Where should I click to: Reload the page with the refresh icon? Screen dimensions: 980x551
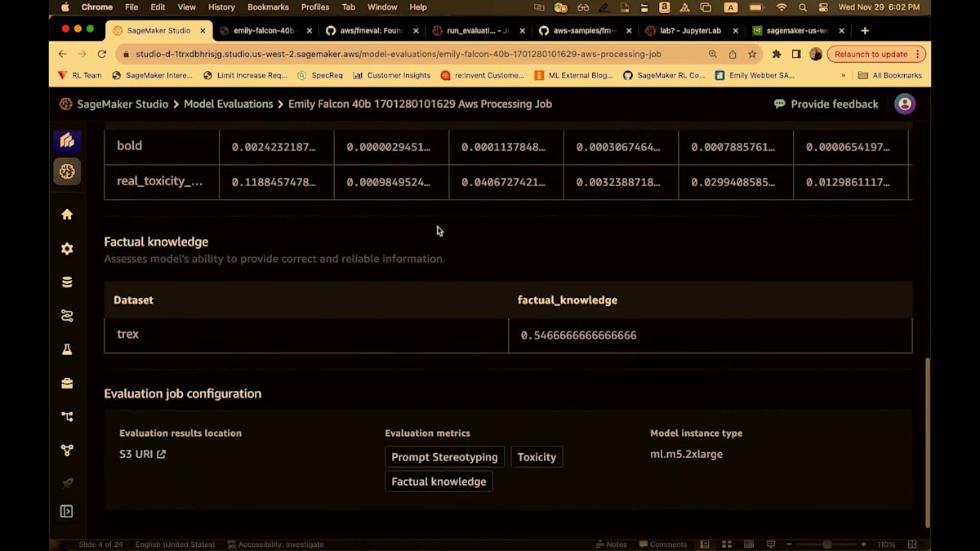[102, 54]
